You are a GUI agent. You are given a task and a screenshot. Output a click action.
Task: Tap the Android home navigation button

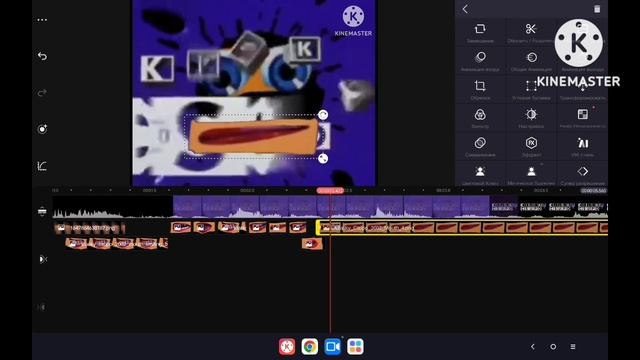pos(553,347)
